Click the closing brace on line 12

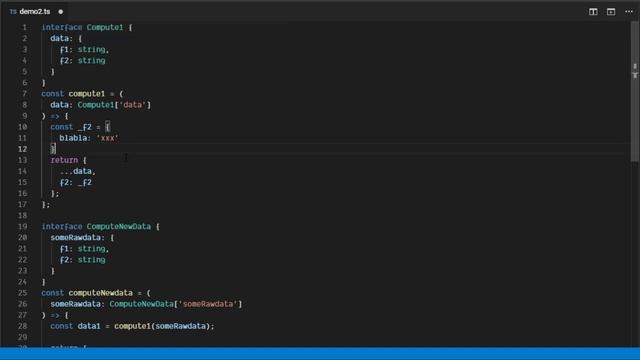tap(53, 149)
